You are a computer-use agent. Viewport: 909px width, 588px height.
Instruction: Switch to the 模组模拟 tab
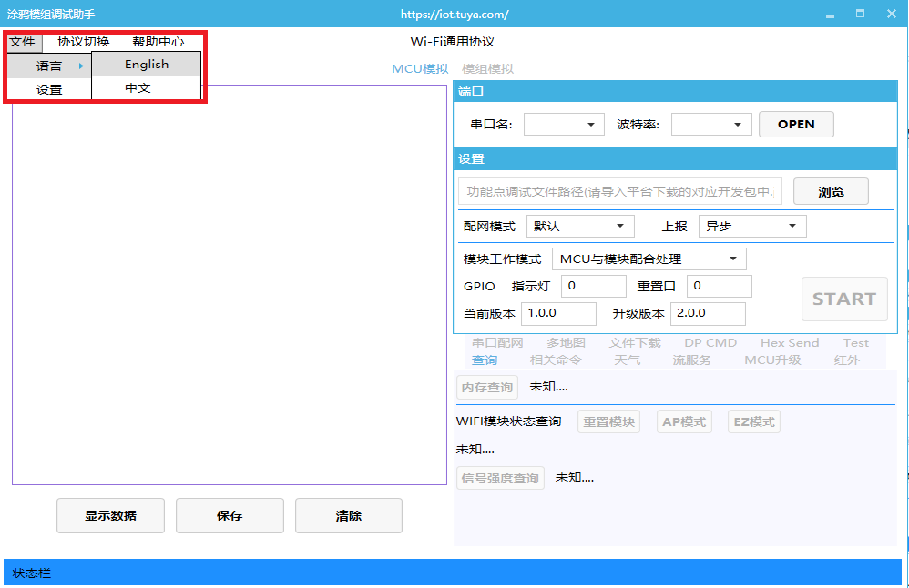[x=487, y=69]
